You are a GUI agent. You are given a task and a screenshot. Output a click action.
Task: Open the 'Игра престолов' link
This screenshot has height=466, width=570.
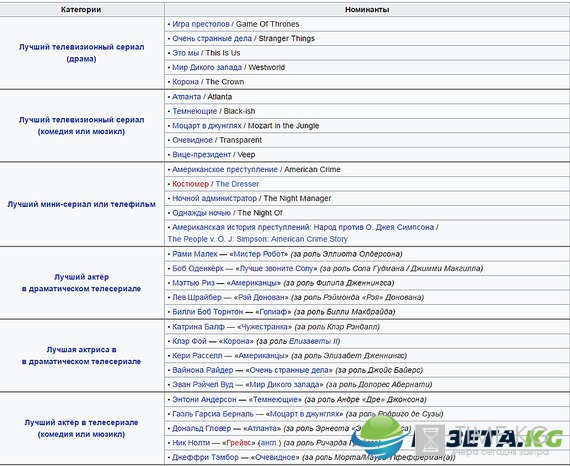pos(201,24)
